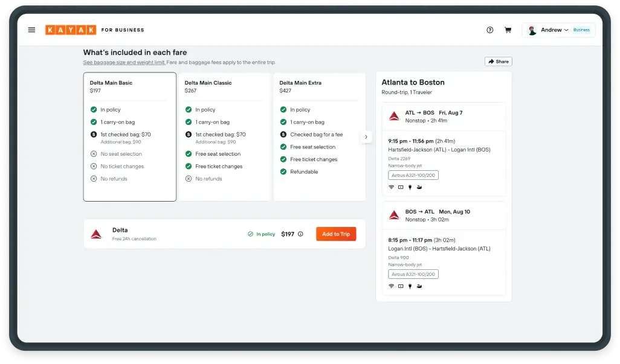Click the info icon next to $197

300,234
